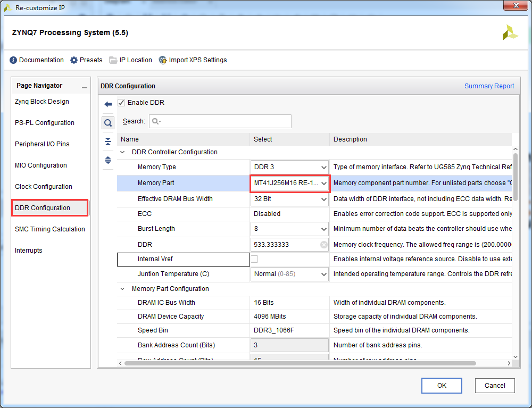The width and height of the screenshot is (532, 408).
Task: Toggle the Enable DDR checkbox
Action: (x=121, y=103)
